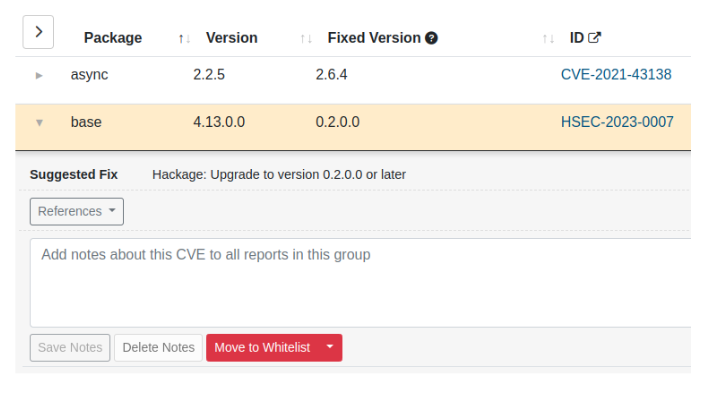Focus the CVE notes text area
Screen dimensions: 704x393
pyautogui.click(x=361, y=283)
